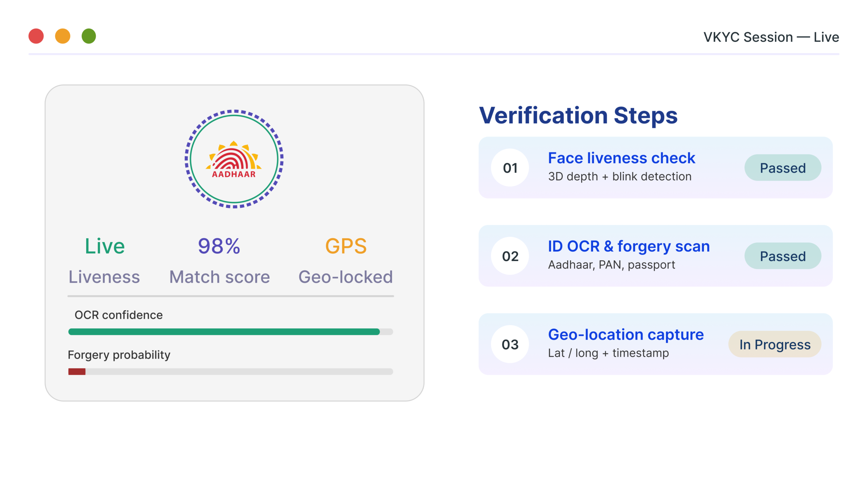Click the Passed badge for ID OCR scan
Screen dimensions: 868x486
pyautogui.click(x=783, y=256)
